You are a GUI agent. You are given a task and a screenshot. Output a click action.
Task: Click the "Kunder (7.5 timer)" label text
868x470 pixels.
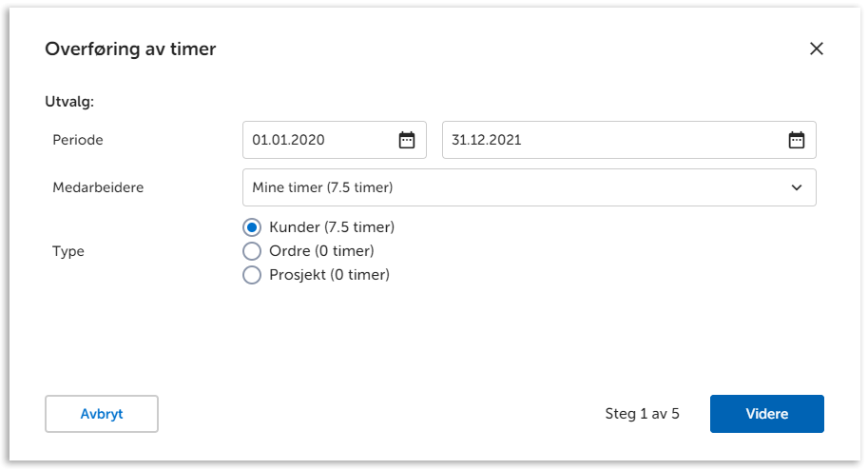332,227
